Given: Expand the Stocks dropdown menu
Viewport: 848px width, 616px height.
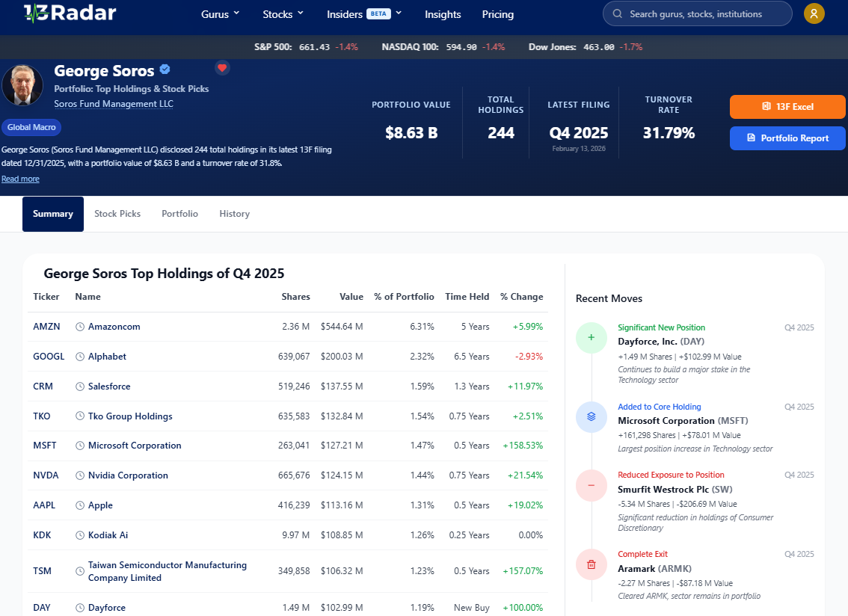Looking at the screenshot, I should (x=283, y=14).
